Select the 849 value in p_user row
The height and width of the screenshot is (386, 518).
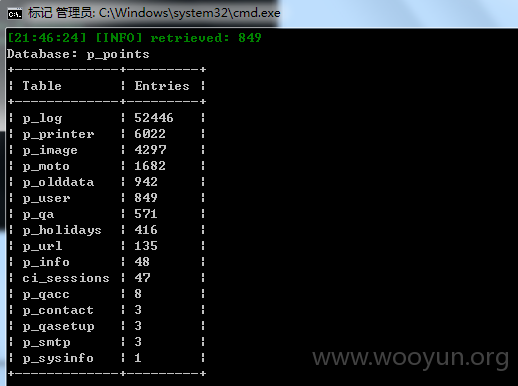pos(146,198)
